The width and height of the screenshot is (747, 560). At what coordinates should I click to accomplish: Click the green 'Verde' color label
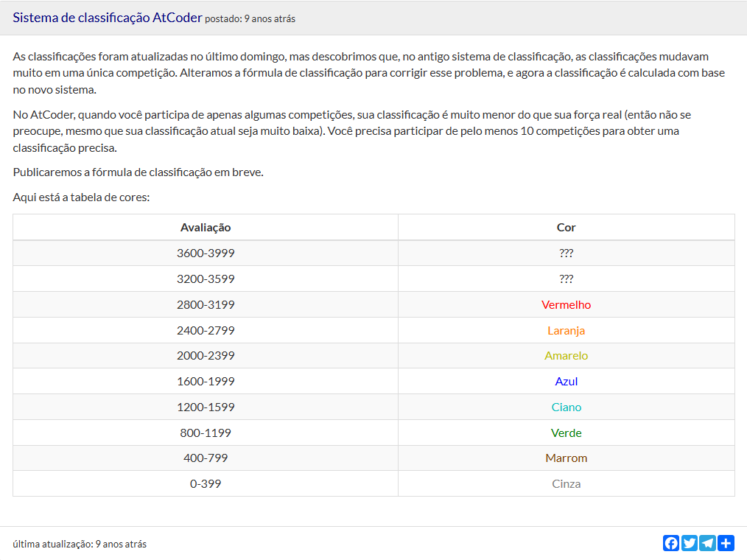click(566, 433)
